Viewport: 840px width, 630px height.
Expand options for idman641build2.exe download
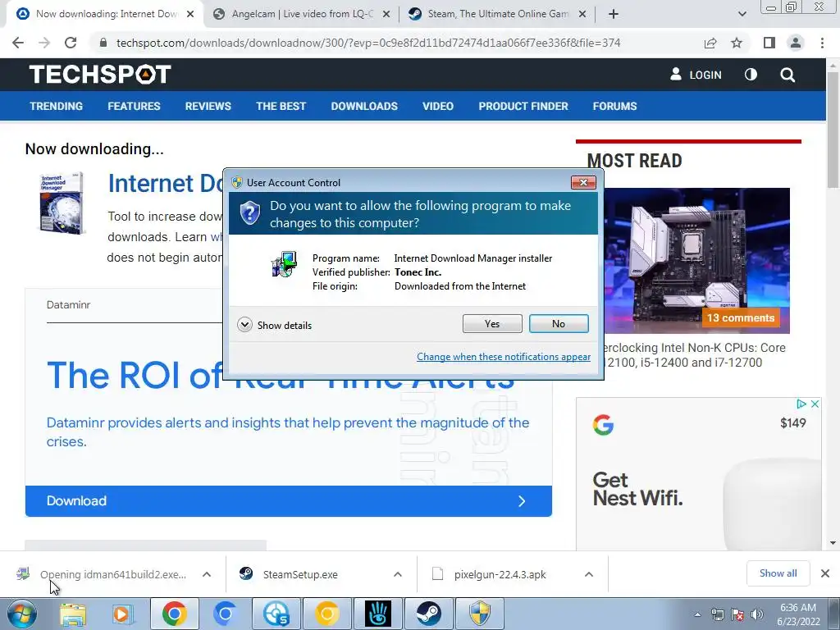pyautogui.click(x=207, y=574)
